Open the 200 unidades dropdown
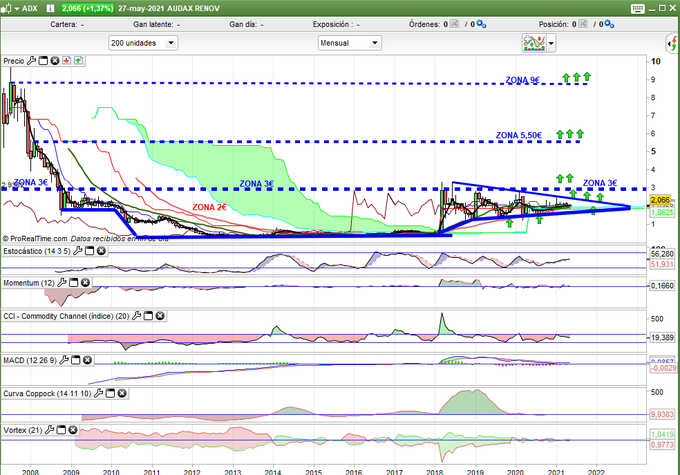Viewport: 680px width, 475px height. click(x=143, y=43)
